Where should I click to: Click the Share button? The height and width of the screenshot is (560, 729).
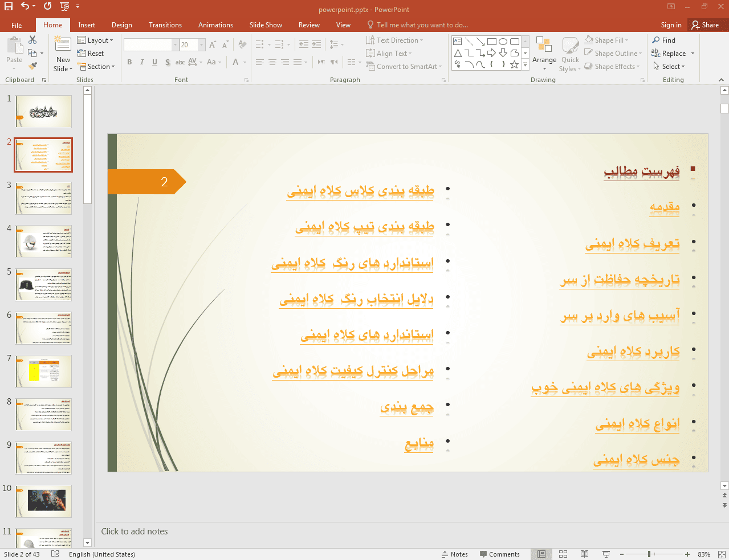coord(705,25)
